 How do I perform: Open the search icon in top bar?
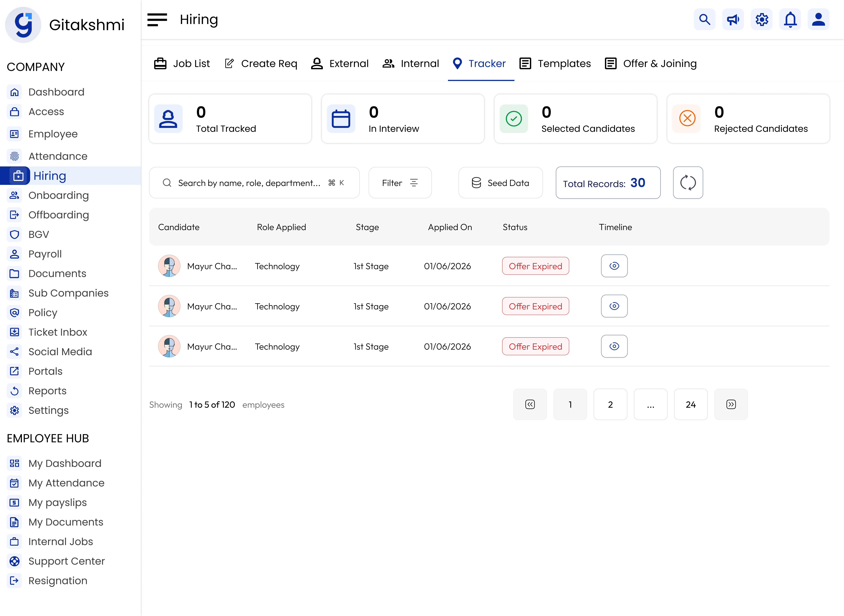point(704,19)
